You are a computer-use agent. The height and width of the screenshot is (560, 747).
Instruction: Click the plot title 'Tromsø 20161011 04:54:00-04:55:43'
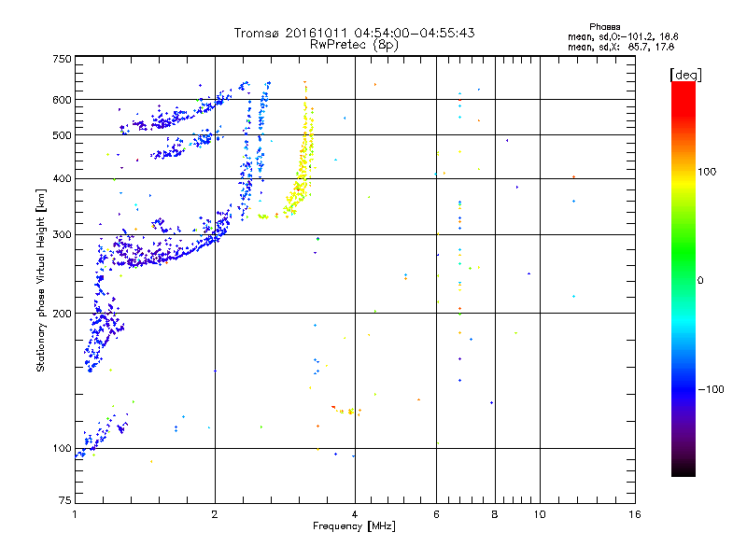[355, 33]
